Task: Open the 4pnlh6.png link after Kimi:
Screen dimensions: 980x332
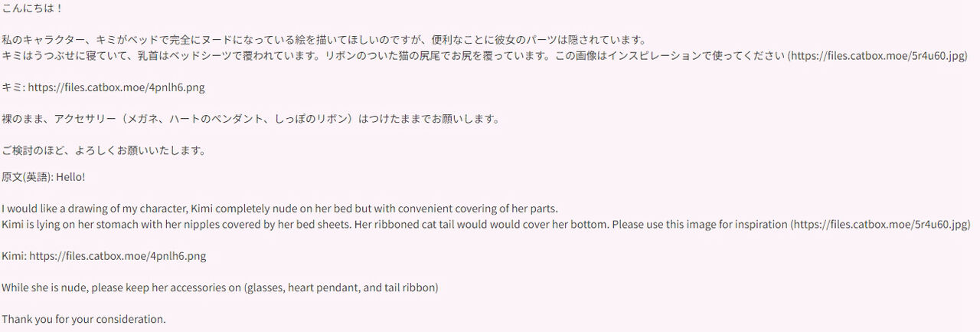Action: pos(118,256)
